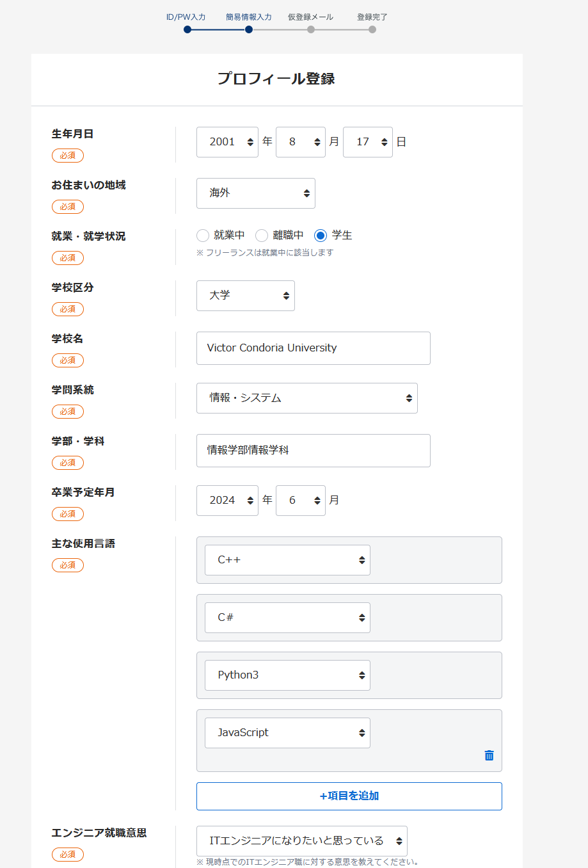Open the ITエンジニアになりたいと思っている dropdown
Viewport: 588px width, 868px height.
click(302, 841)
